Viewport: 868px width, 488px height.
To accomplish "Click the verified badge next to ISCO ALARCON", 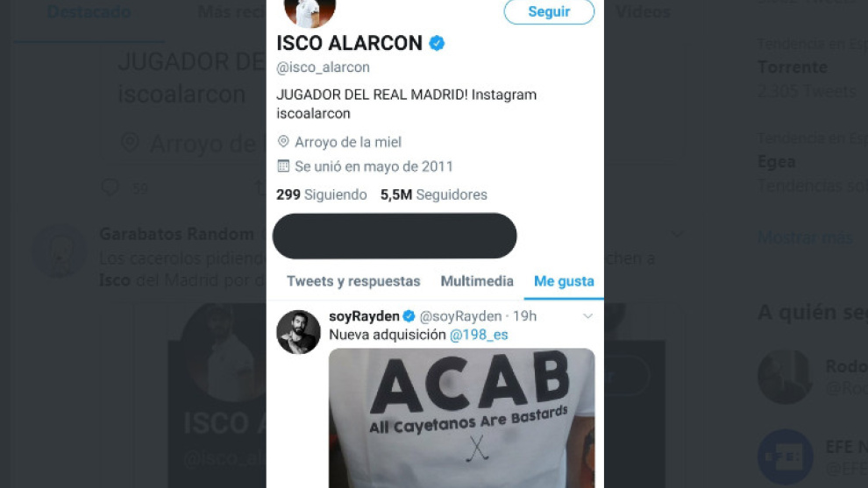I will pyautogui.click(x=437, y=43).
